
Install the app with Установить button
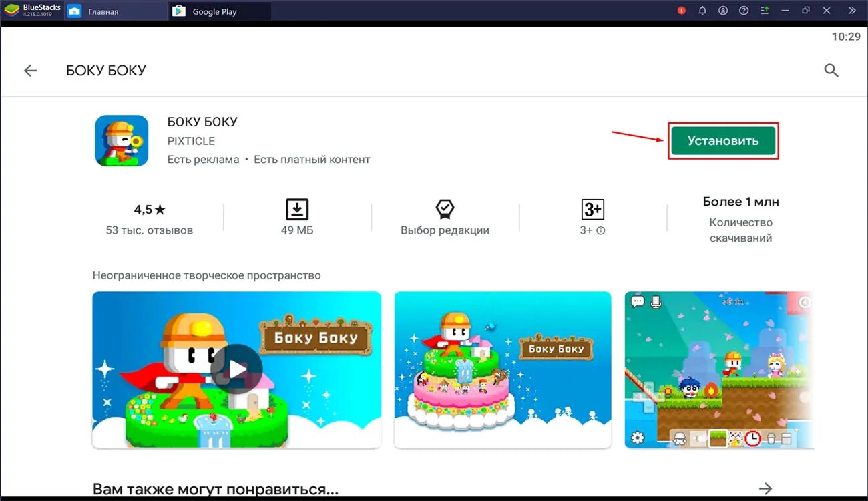tap(724, 141)
